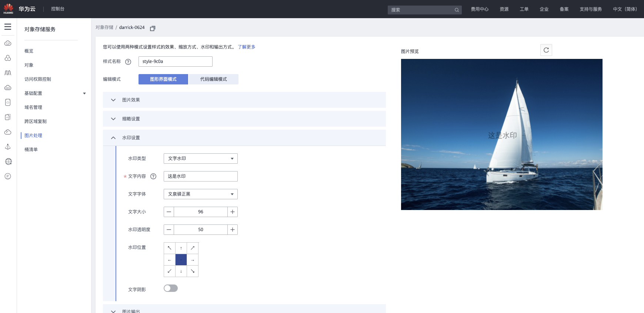Refresh the image preview
This screenshot has width=644, height=313.
point(546,50)
